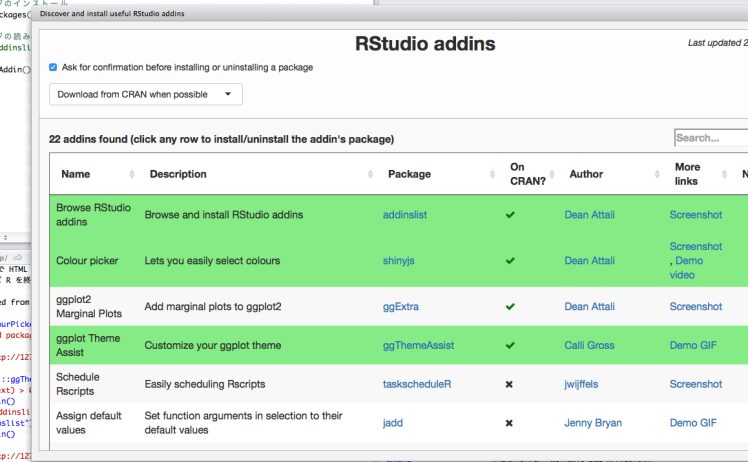Open the shinyjs package link
The height and width of the screenshot is (462, 748).
click(401, 261)
